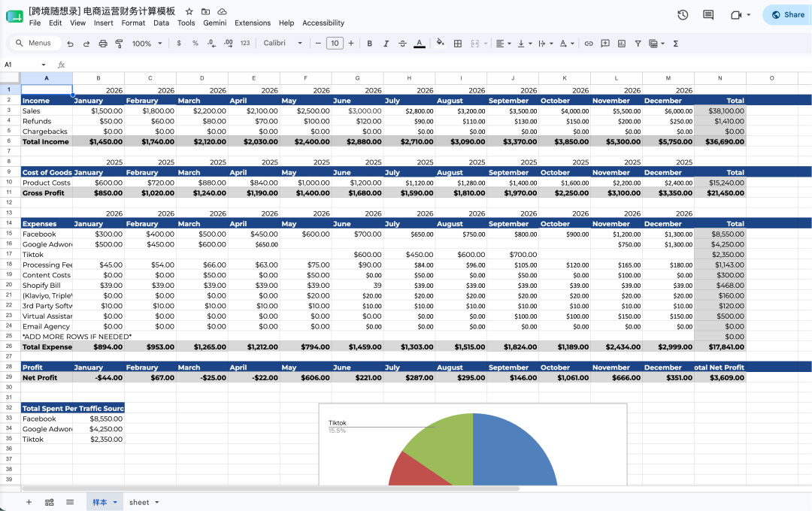812x511 pixels.
Task: Toggle strikethrough formatting
Action: [402, 44]
